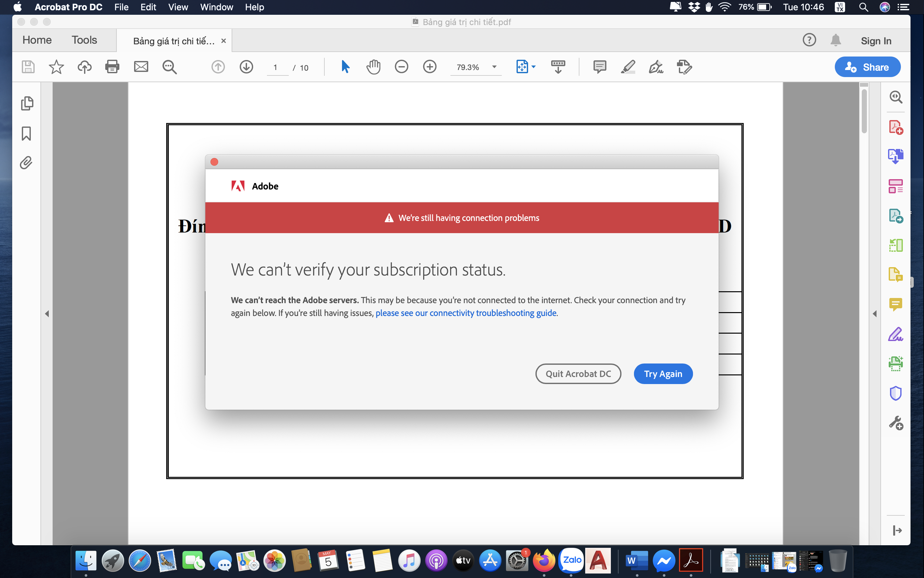The image size is (924, 578).
Task: Select the Highlight text pen tool
Action: [628, 67]
